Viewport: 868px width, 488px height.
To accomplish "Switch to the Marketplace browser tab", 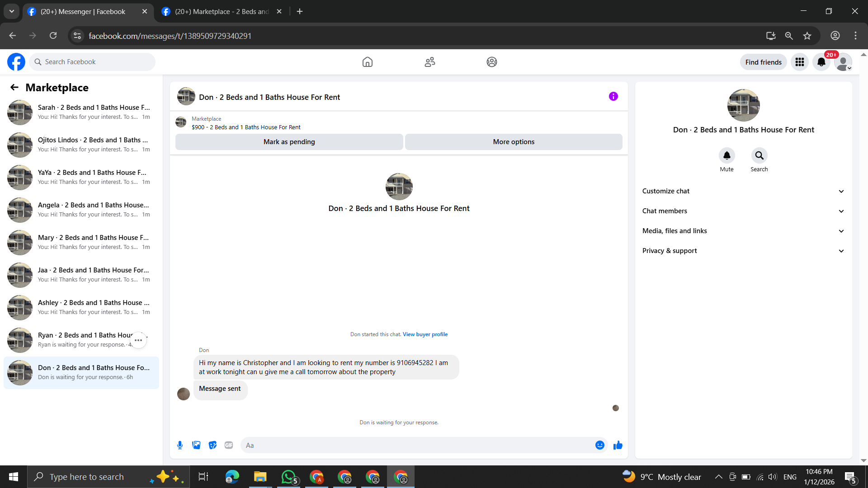I will click(x=222, y=11).
